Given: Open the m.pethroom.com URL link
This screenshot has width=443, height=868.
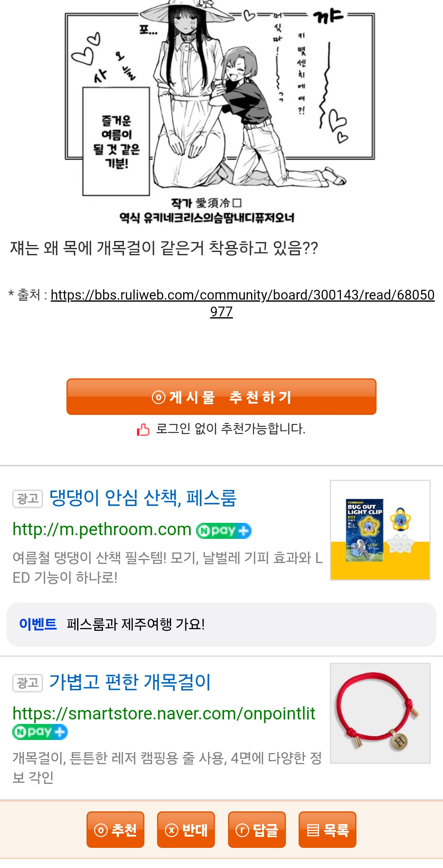Looking at the screenshot, I should point(102,529).
